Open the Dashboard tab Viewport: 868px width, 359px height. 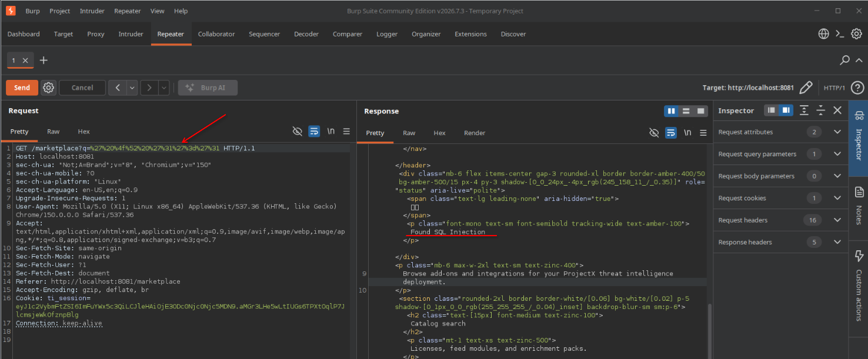point(24,34)
